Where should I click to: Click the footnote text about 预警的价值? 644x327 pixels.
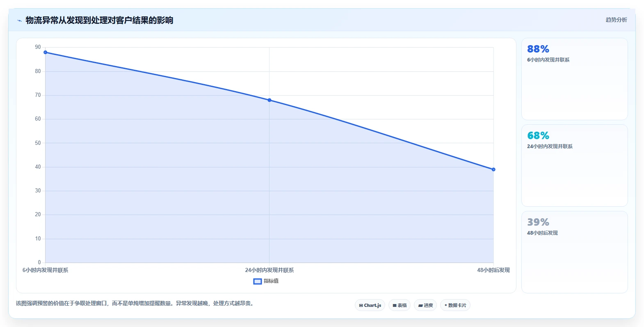pos(135,304)
